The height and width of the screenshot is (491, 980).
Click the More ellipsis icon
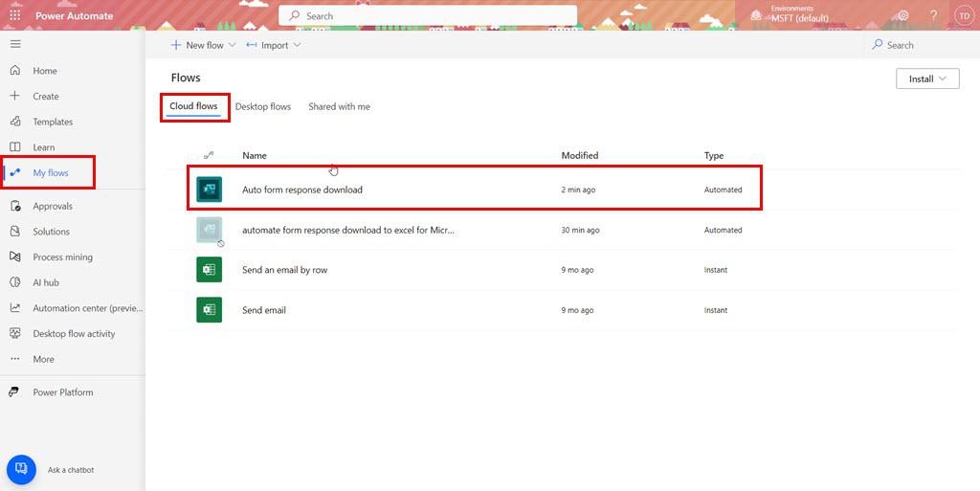coord(15,359)
